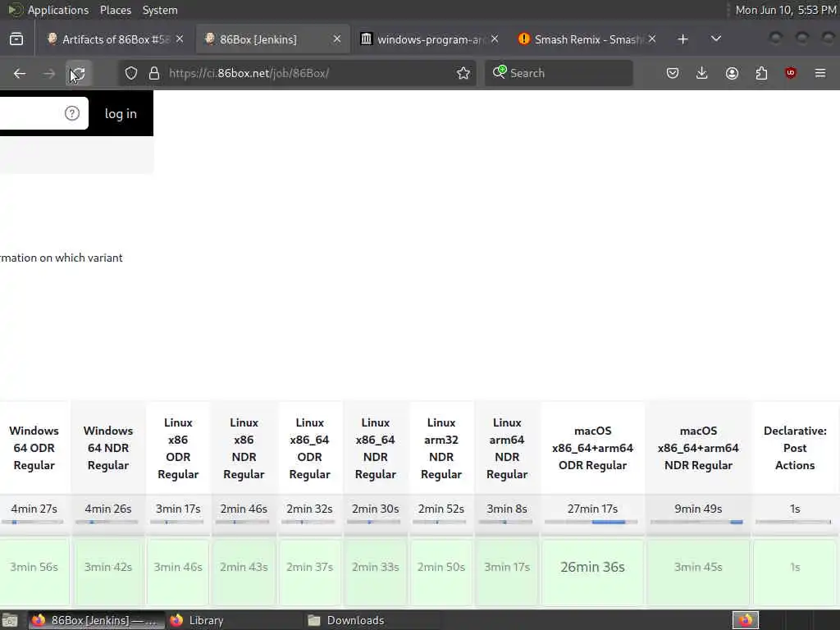Click macOS x86_64+arm64 ODR Regular header
The height and width of the screenshot is (630, 840).
coord(592,448)
